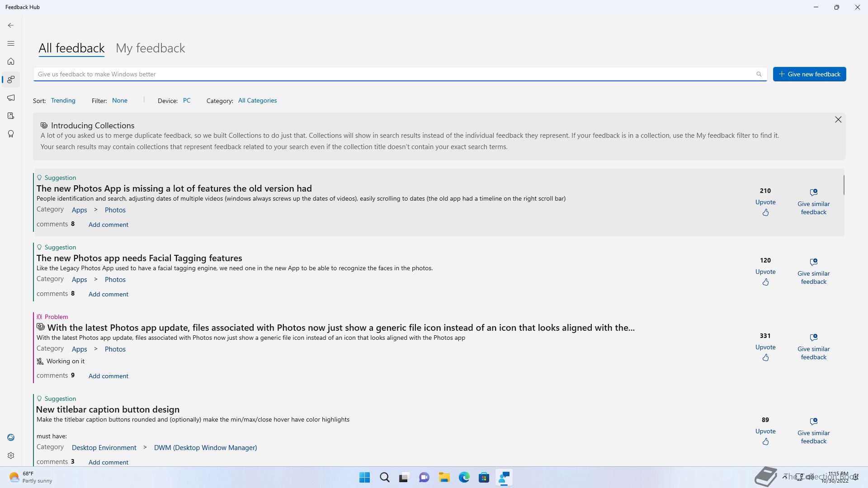Open the hamburger navigation menu
Screen dimensions: 868x488
pos(11,43)
